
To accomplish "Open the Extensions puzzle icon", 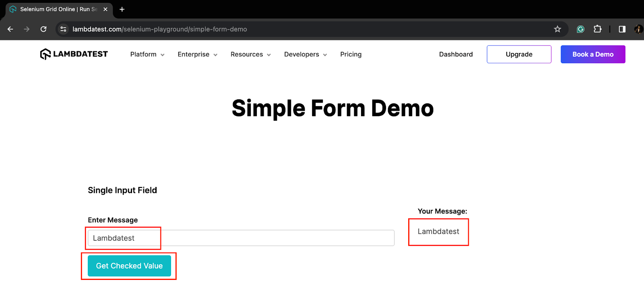I will (x=598, y=29).
